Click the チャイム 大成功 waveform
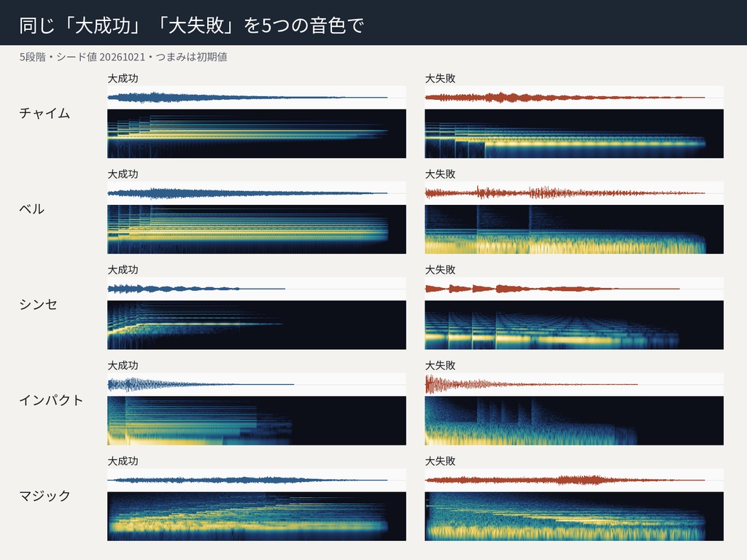 (257, 97)
